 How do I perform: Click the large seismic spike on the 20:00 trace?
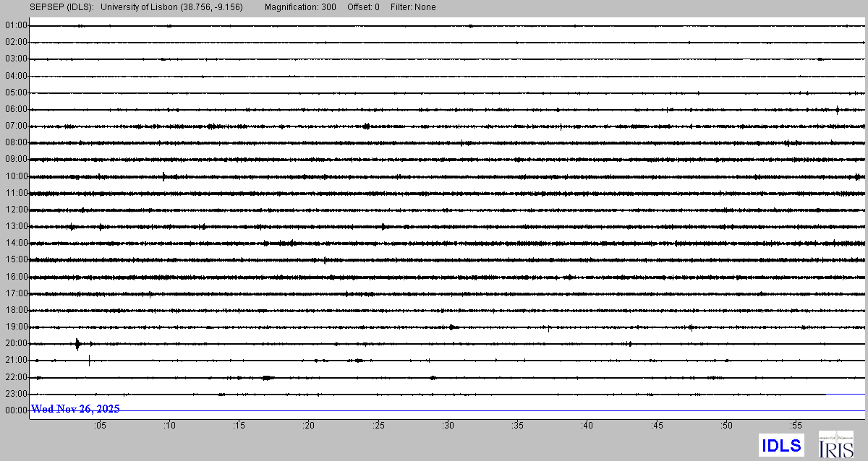click(x=77, y=344)
